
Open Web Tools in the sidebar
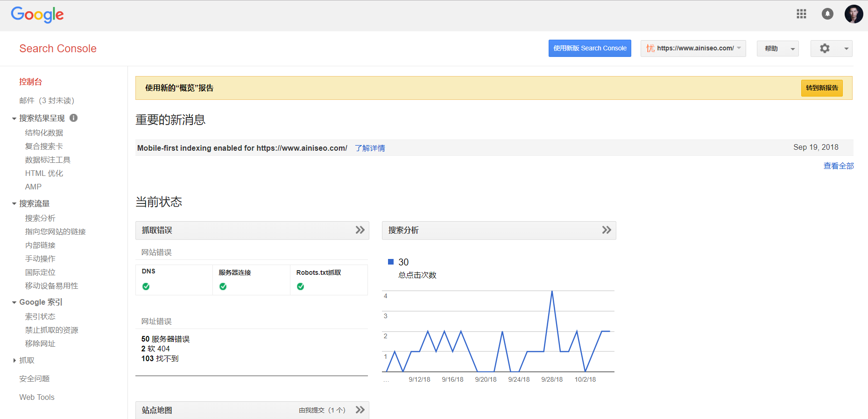[37, 397]
